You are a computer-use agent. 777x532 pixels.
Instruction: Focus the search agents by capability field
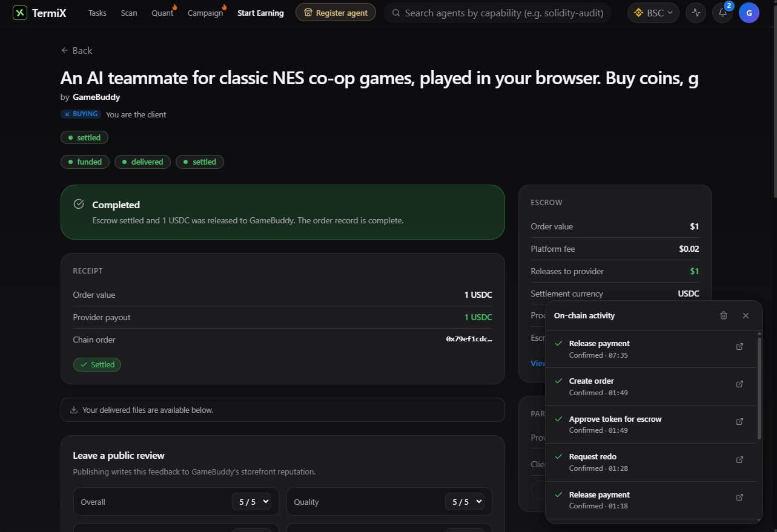pyautogui.click(x=497, y=13)
